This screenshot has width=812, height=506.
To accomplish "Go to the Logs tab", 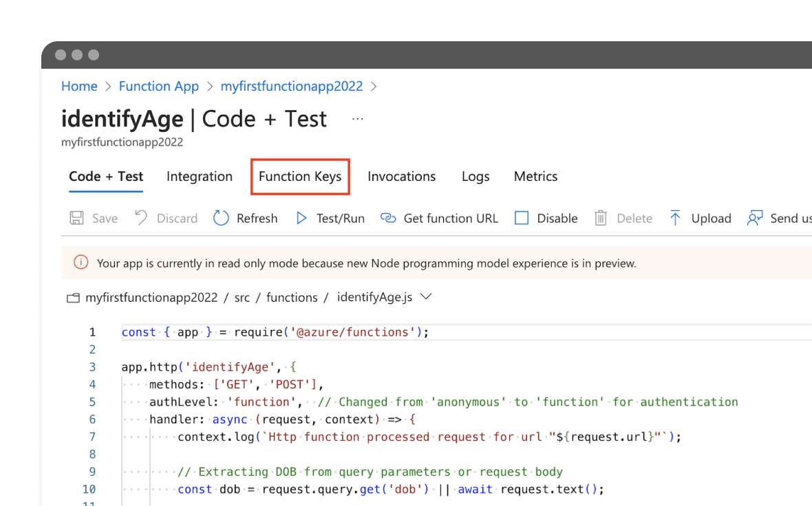I will 476,177.
